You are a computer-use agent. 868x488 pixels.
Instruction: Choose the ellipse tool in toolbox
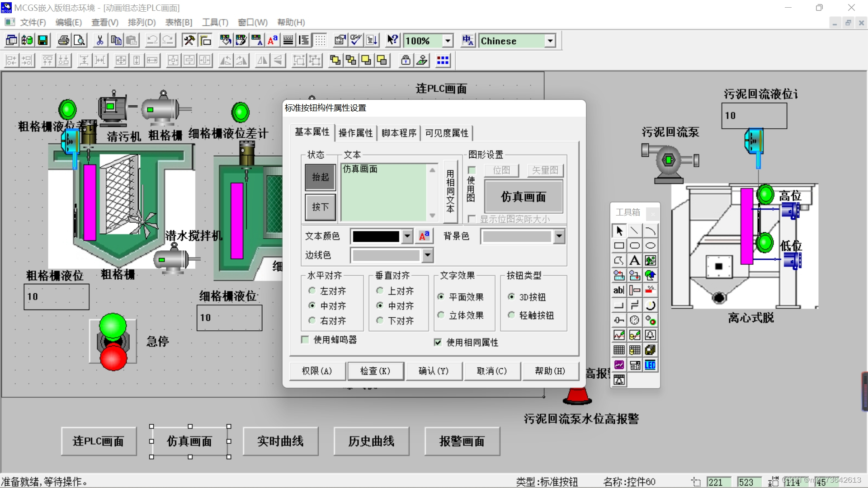tap(650, 246)
